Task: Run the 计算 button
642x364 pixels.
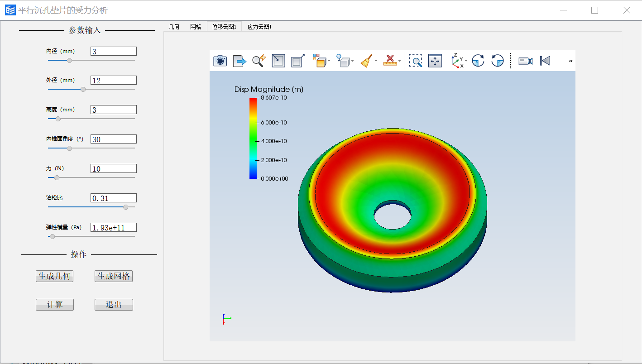Action: click(x=55, y=305)
